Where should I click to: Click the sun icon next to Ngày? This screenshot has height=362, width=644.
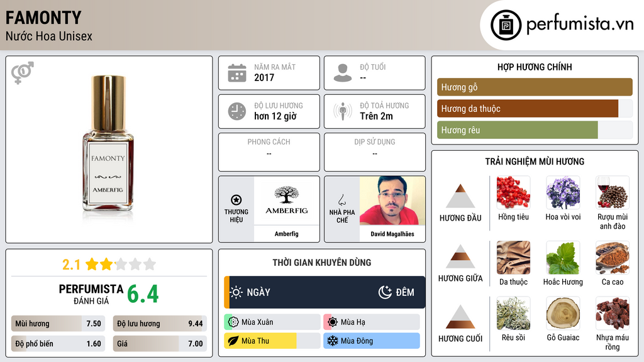pos(236,292)
